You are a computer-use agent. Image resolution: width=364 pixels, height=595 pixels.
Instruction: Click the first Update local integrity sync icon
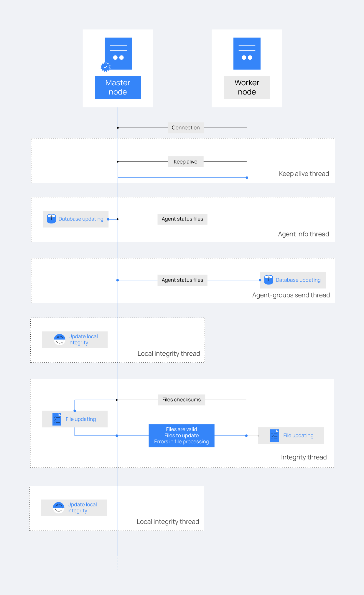click(x=60, y=340)
